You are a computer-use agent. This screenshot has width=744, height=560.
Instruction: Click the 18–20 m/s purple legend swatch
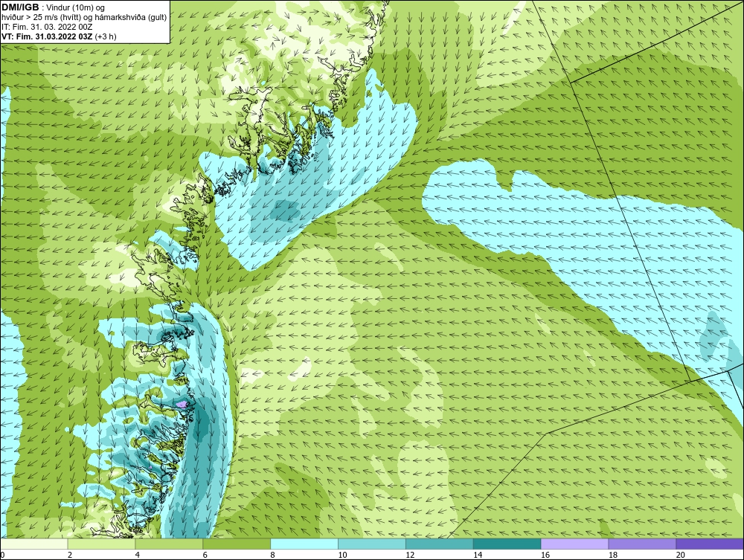tap(643, 544)
